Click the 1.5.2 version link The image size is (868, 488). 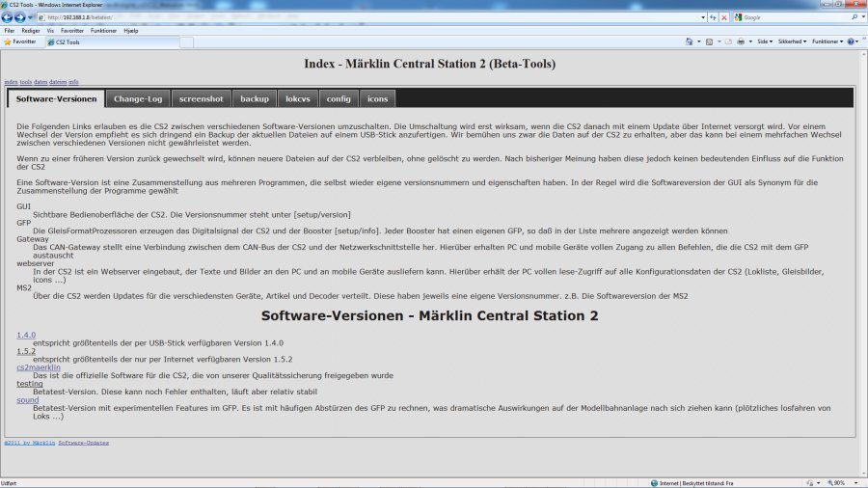tap(26, 351)
